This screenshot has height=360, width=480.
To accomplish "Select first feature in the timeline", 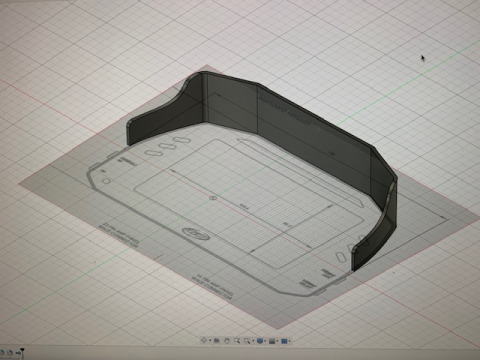I will (x=2, y=352).
